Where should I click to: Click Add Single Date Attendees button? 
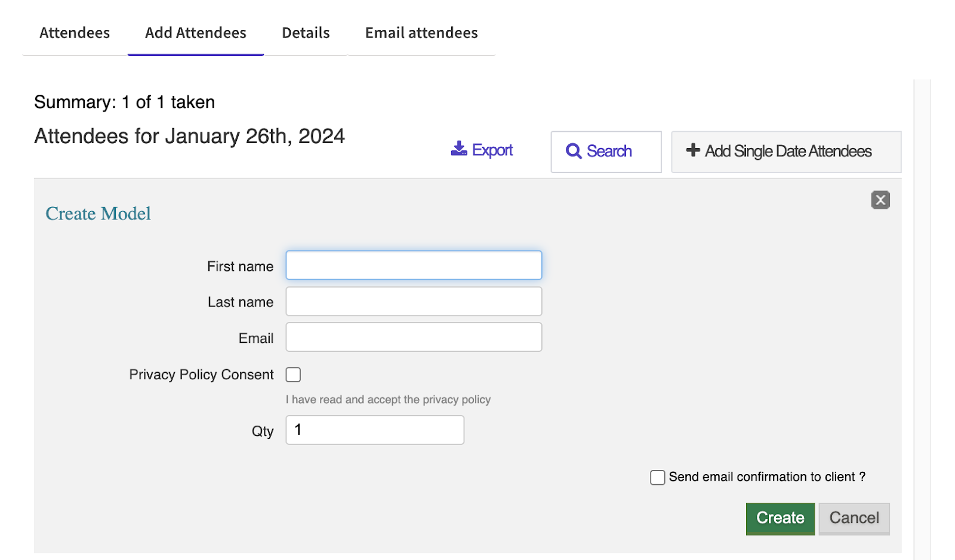click(x=786, y=151)
